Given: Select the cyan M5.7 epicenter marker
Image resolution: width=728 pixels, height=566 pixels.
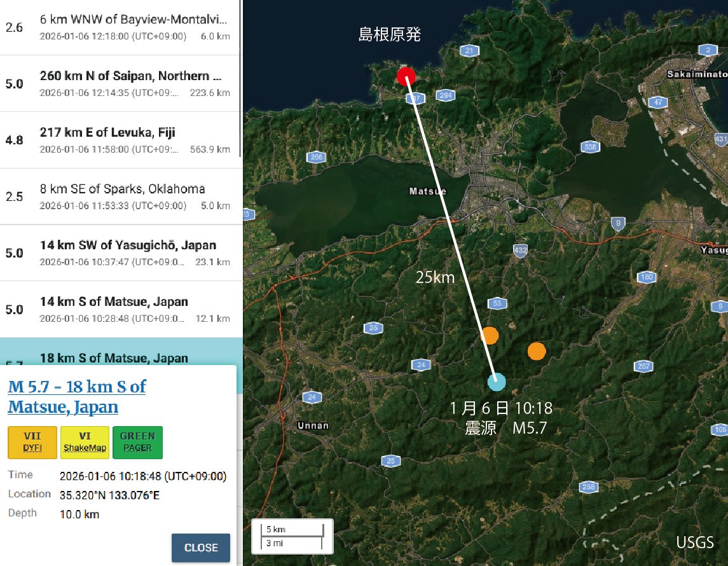Looking at the screenshot, I should [497, 382].
